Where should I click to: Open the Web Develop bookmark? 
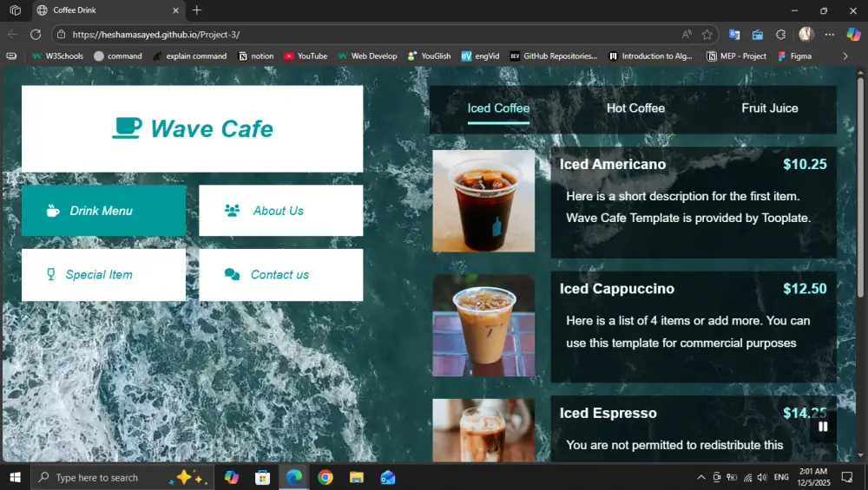coord(367,56)
